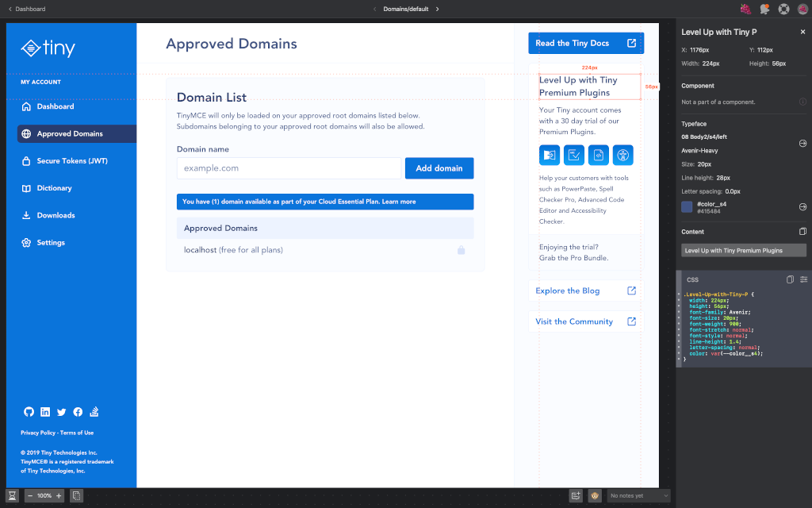Open the grape project icon in top bar
This screenshot has height=508, width=812.
(x=745, y=9)
